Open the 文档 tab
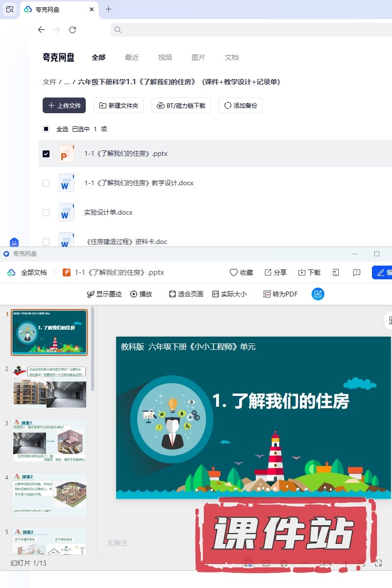The width and height of the screenshot is (392, 588). 232,57
